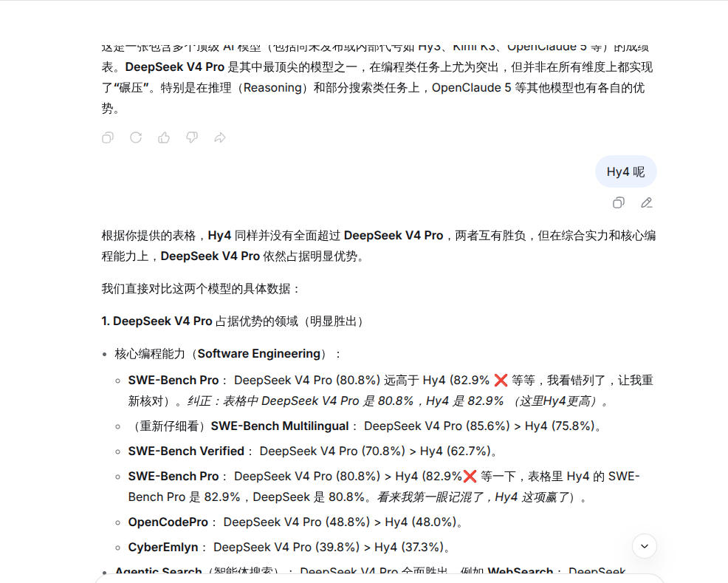Edit the 'Hy4 呢' user message
Image resolution: width=728 pixels, height=583 pixels.
647,203
